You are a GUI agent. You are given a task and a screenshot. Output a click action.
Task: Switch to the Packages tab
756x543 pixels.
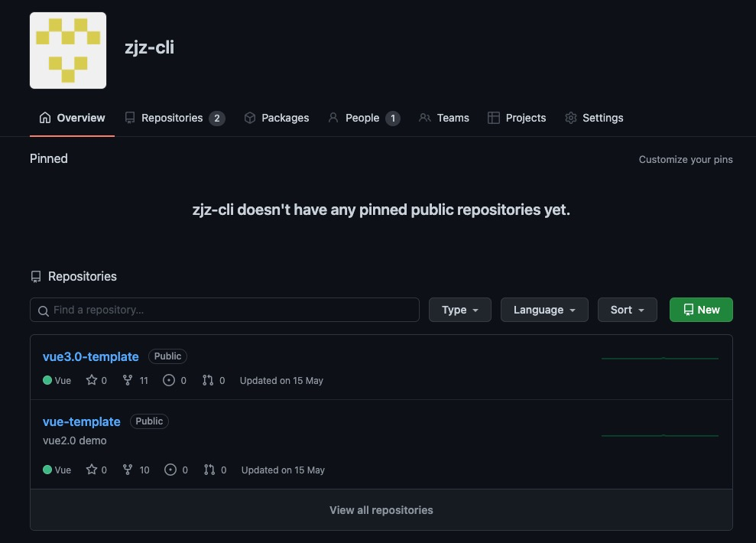pyautogui.click(x=276, y=118)
